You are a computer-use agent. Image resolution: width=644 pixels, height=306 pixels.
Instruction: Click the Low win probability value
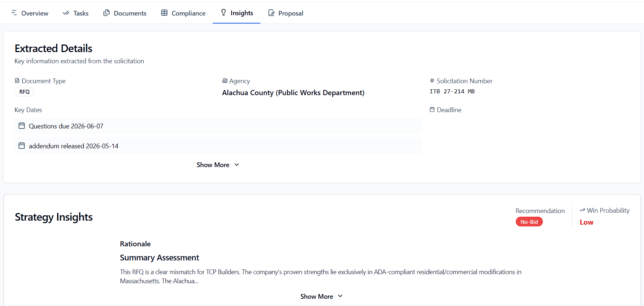point(587,222)
